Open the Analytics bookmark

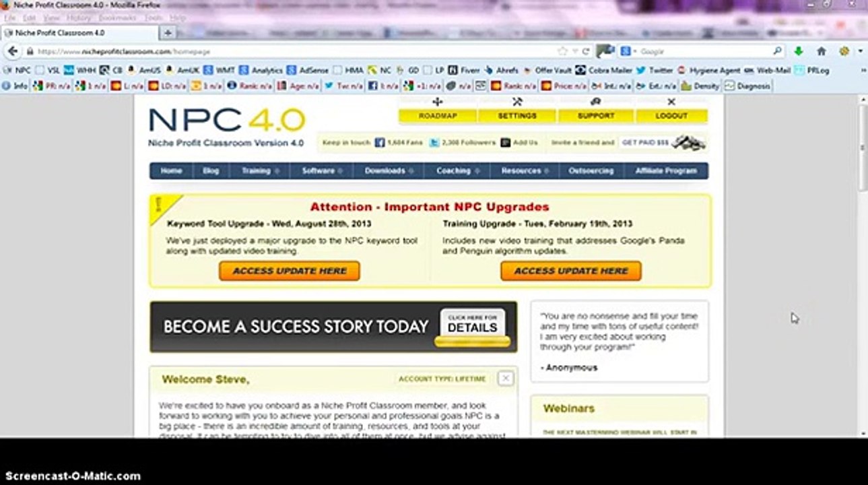[x=261, y=70]
